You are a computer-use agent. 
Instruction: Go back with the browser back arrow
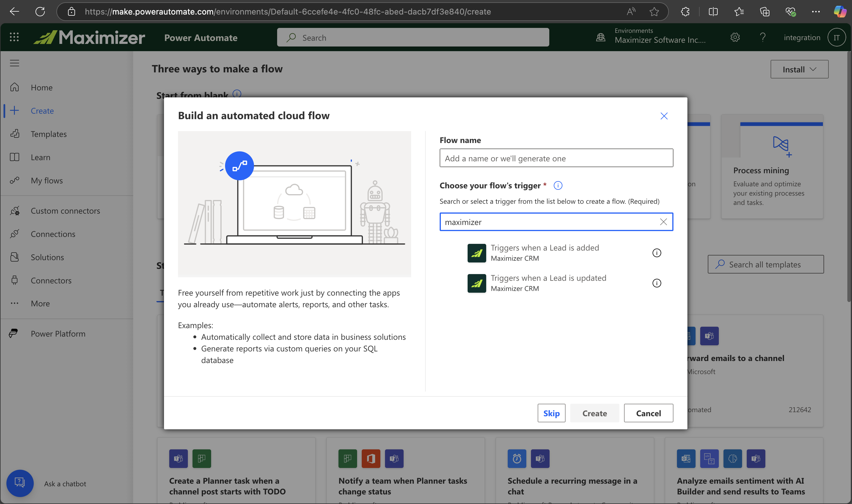click(14, 12)
